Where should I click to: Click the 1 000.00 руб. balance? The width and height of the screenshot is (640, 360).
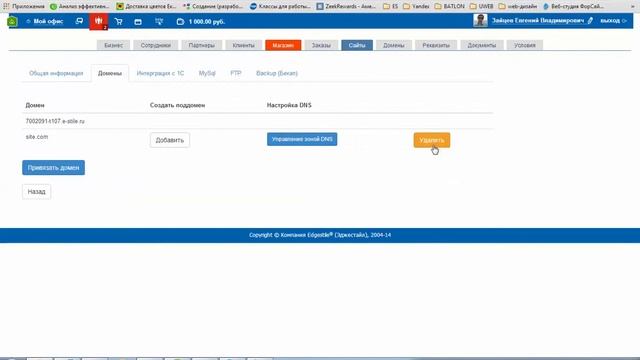click(207, 22)
